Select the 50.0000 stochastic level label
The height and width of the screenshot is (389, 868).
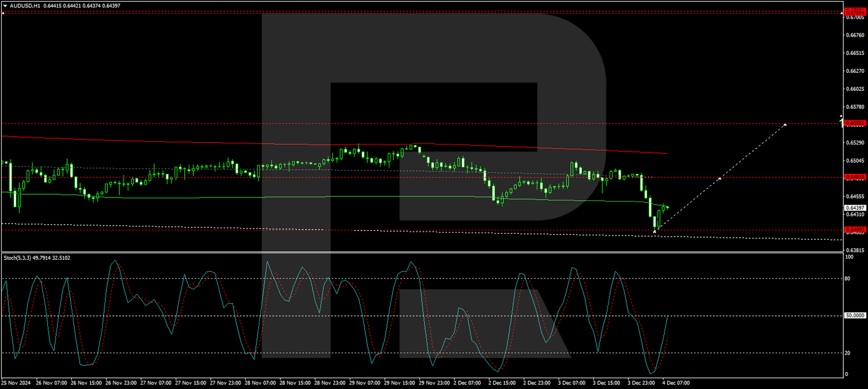[x=853, y=314]
